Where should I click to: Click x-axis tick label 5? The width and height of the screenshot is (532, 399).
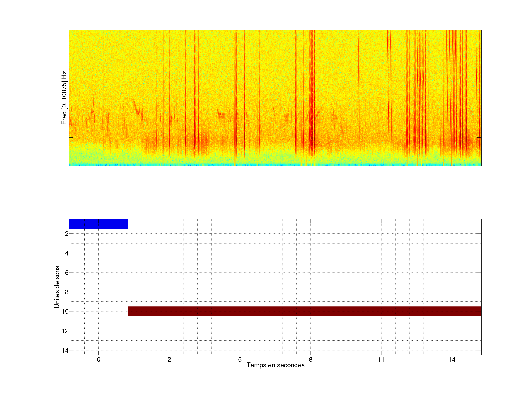click(240, 359)
